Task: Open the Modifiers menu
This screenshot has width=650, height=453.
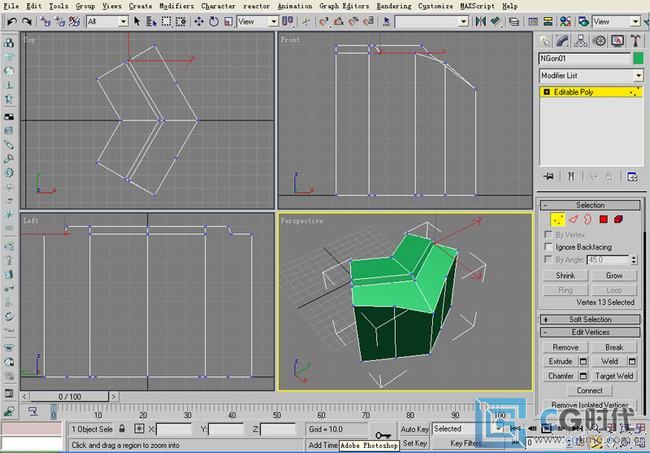Action: tap(176, 6)
